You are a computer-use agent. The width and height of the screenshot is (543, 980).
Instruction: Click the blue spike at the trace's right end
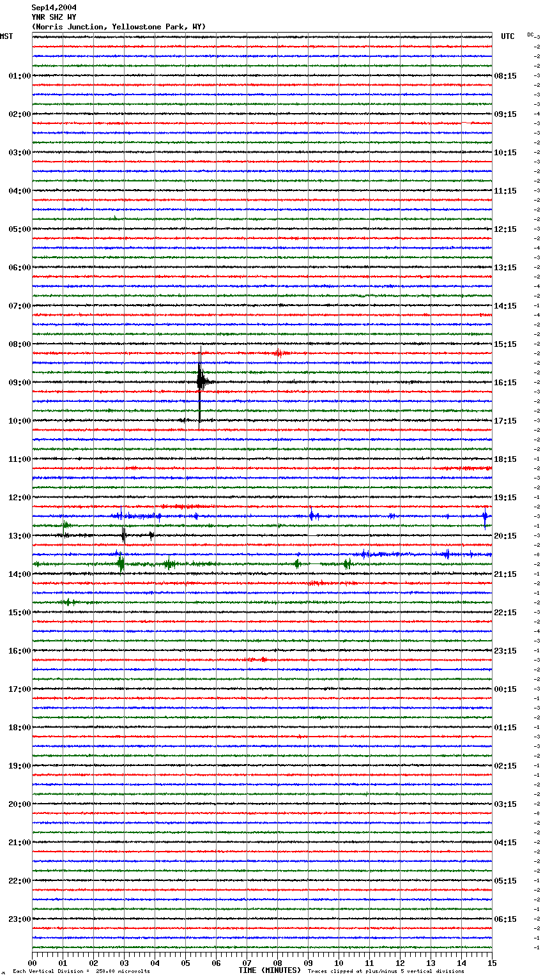(485, 516)
